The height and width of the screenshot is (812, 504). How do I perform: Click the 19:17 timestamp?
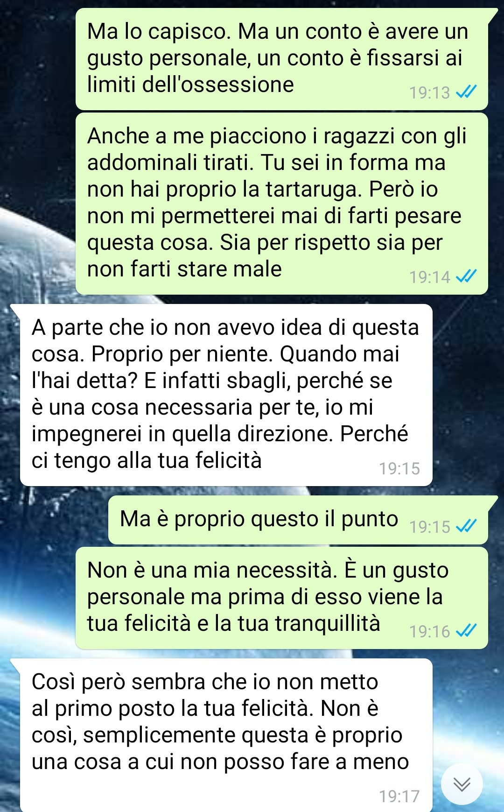click(399, 796)
